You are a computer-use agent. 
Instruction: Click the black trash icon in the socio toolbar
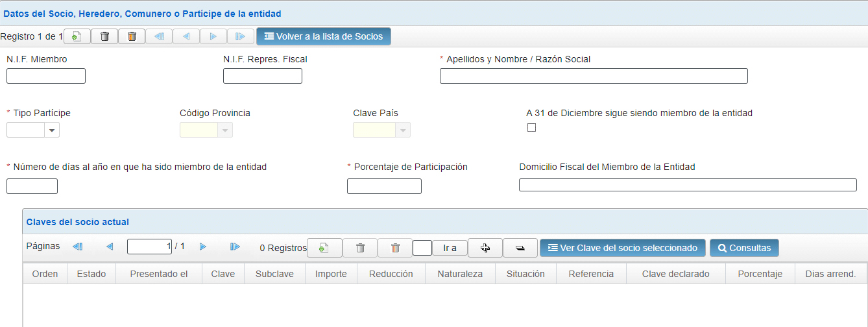104,36
